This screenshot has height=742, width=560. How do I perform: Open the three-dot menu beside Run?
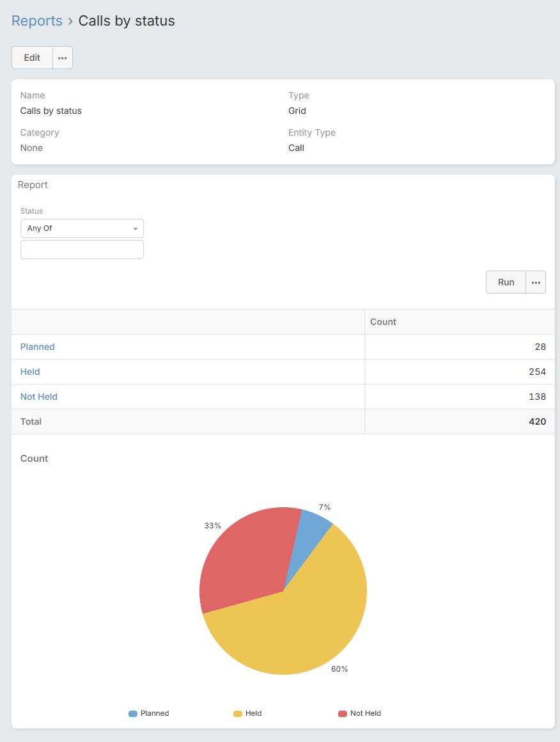coord(536,282)
